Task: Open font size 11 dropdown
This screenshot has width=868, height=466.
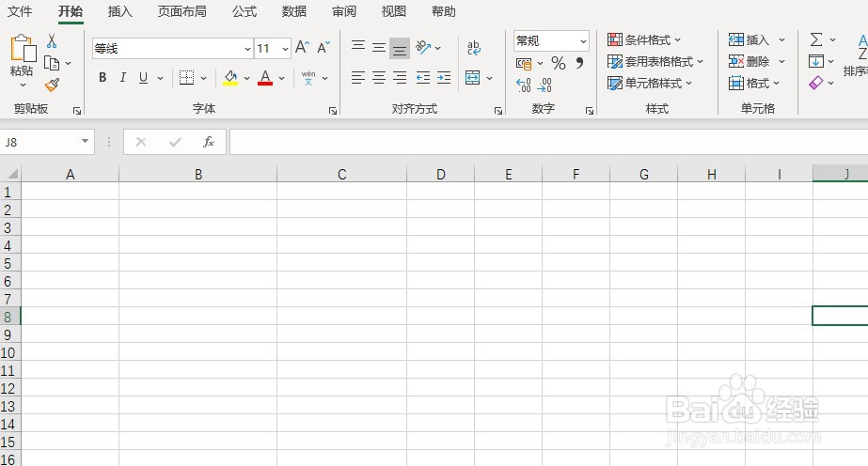Action: [x=285, y=49]
